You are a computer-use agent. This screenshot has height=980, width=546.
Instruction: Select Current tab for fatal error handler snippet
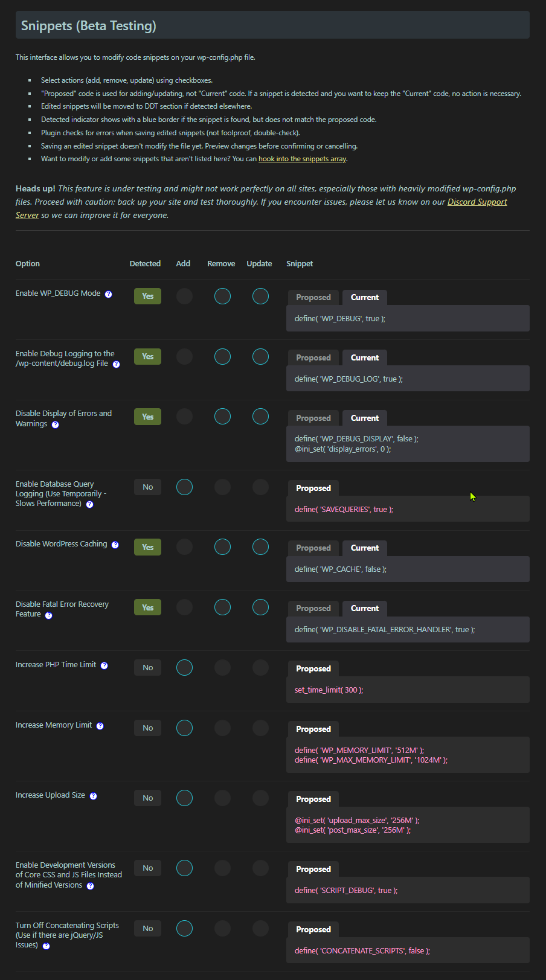point(365,608)
